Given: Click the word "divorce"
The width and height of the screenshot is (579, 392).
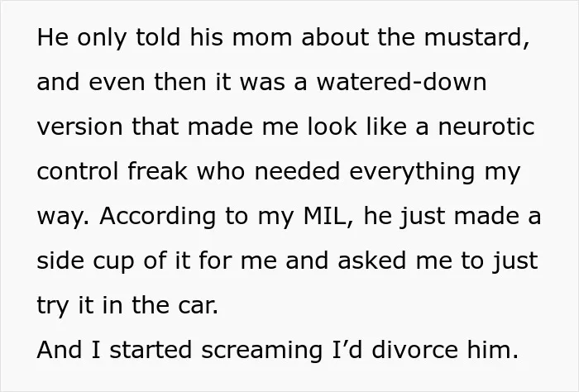Looking at the screenshot, I should point(414,350).
